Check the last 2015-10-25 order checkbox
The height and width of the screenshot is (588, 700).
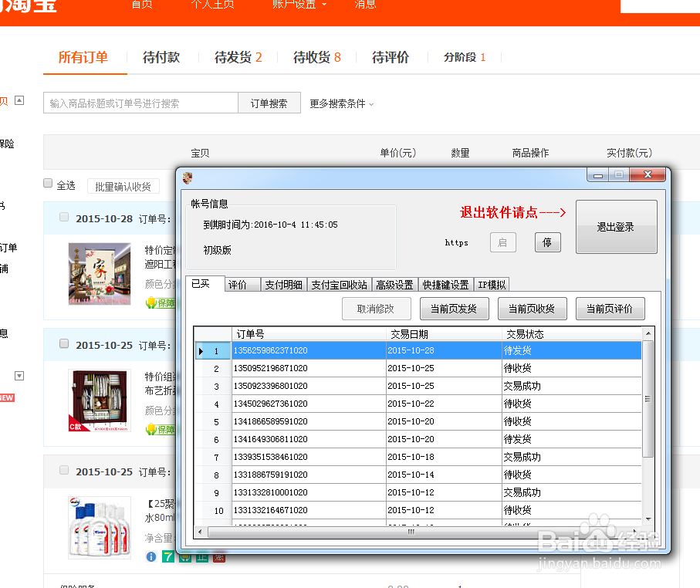click(x=64, y=470)
